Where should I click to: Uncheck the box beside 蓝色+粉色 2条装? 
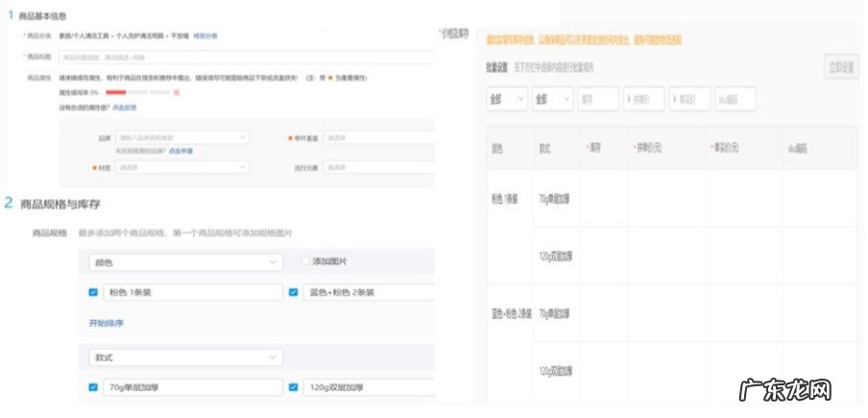coord(294,292)
